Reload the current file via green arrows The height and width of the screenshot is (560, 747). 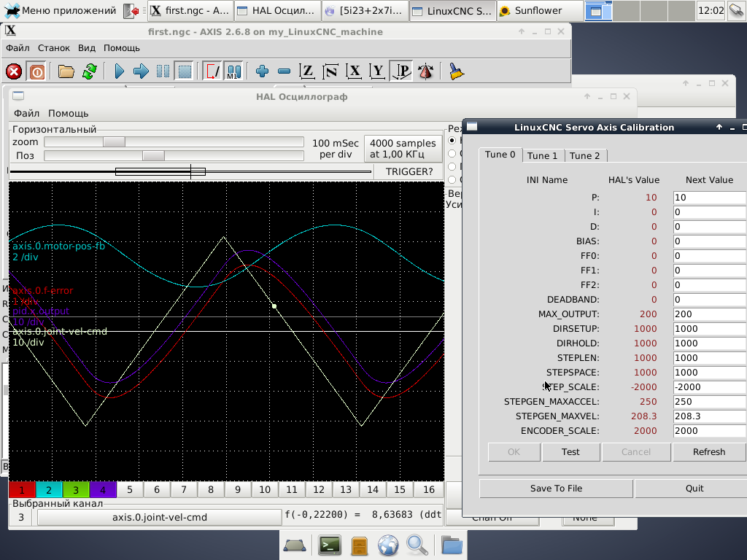tap(89, 71)
